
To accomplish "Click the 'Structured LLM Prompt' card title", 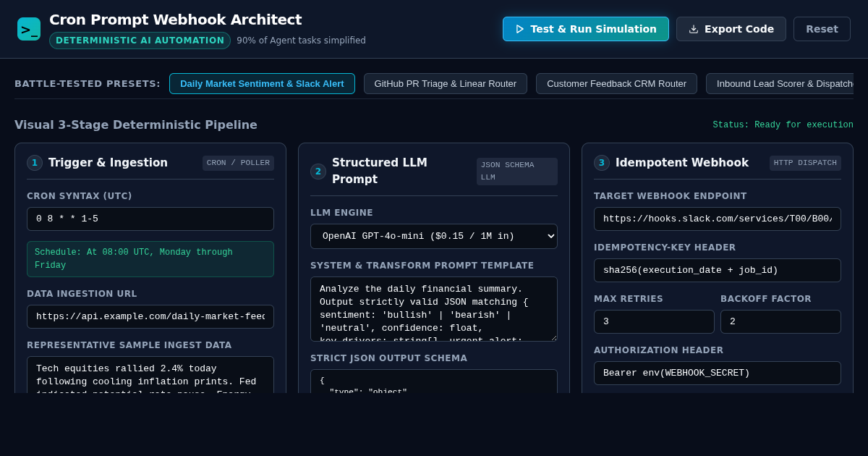I will coord(380,171).
